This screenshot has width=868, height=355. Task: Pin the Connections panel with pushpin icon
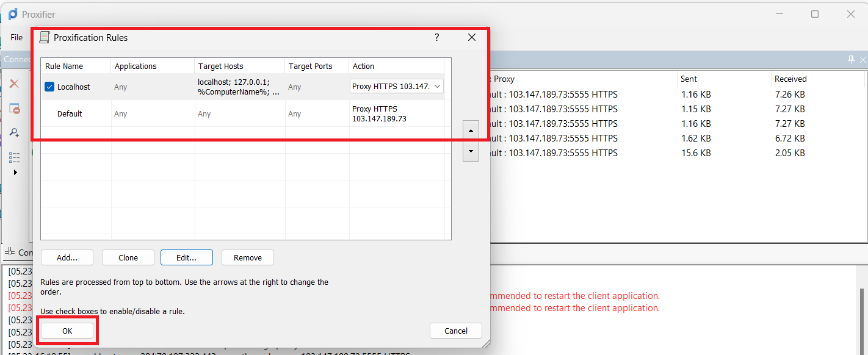(852, 59)
